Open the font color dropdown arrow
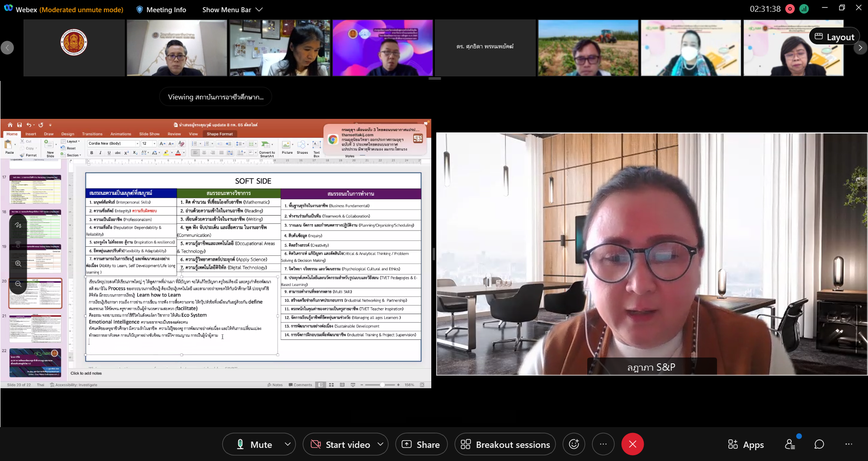This screenshot has height=461, width=868. pyautogui.click(x=184, y=153)
